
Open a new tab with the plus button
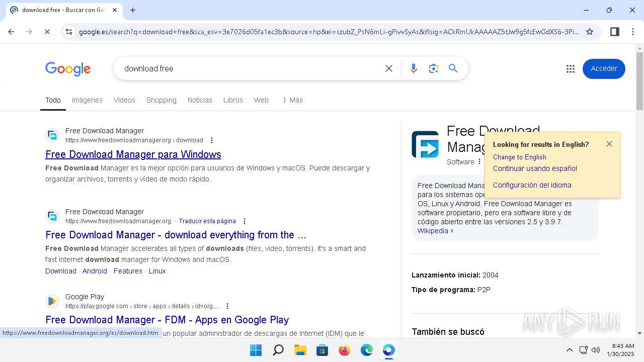[x=133, y=10]
